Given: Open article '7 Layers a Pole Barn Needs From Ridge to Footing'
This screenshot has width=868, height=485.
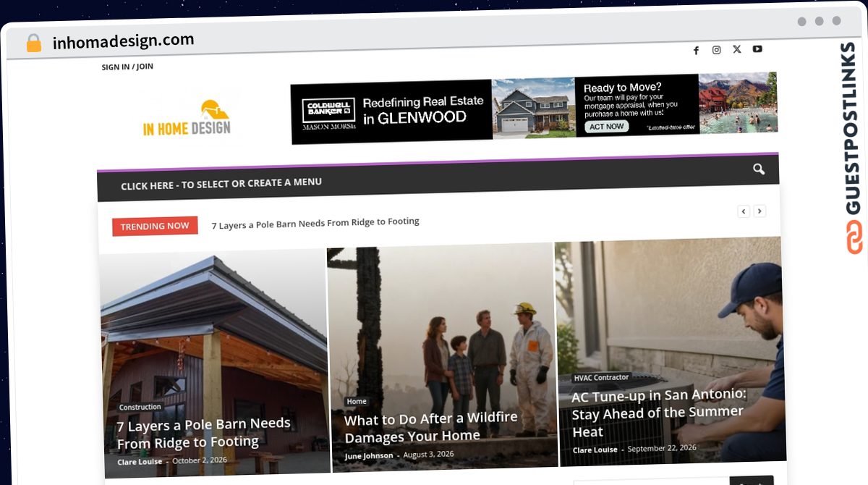Looking at the screenshot, I should click(x=204, y=433).
